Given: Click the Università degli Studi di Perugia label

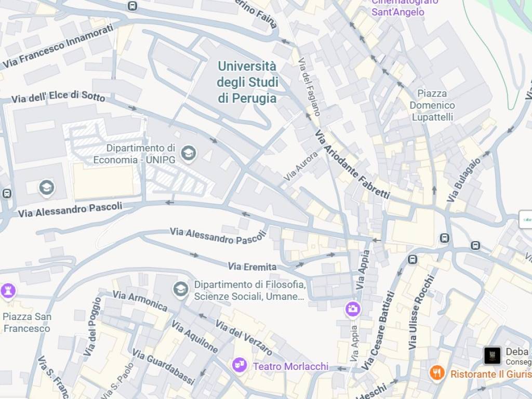Looking at the screenshot, I should [x=247, y=82].
